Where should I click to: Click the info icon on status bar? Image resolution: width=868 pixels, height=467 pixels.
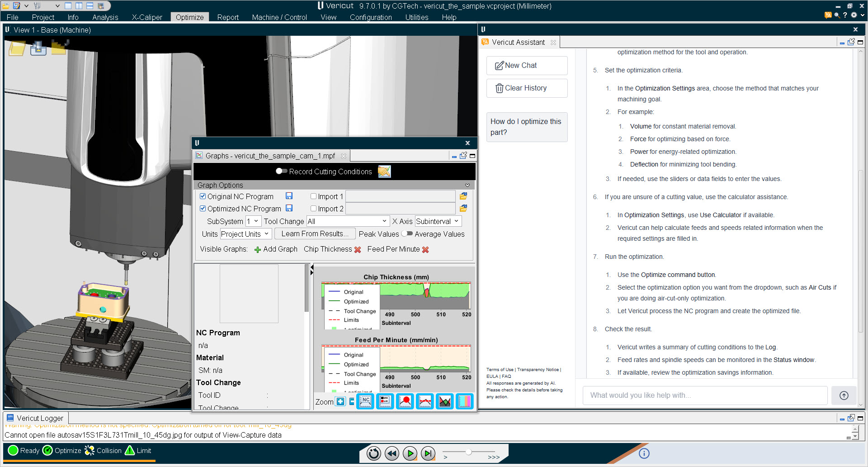click(x=644, y=453)
